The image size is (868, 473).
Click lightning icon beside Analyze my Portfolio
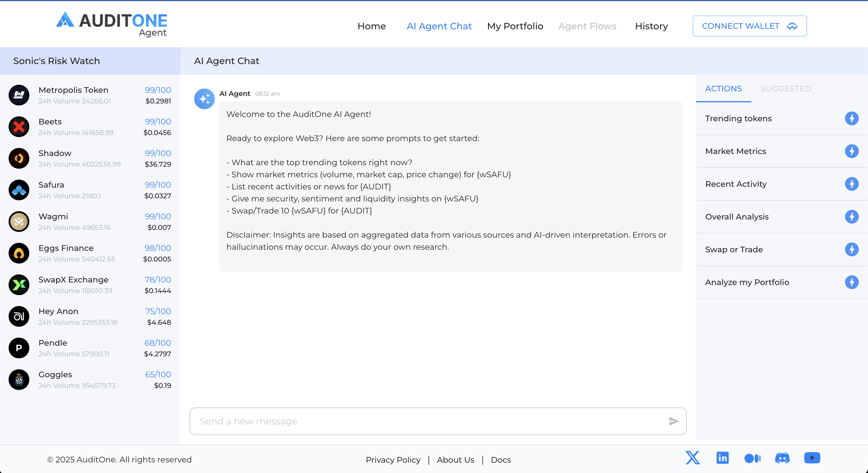[852, 282]
